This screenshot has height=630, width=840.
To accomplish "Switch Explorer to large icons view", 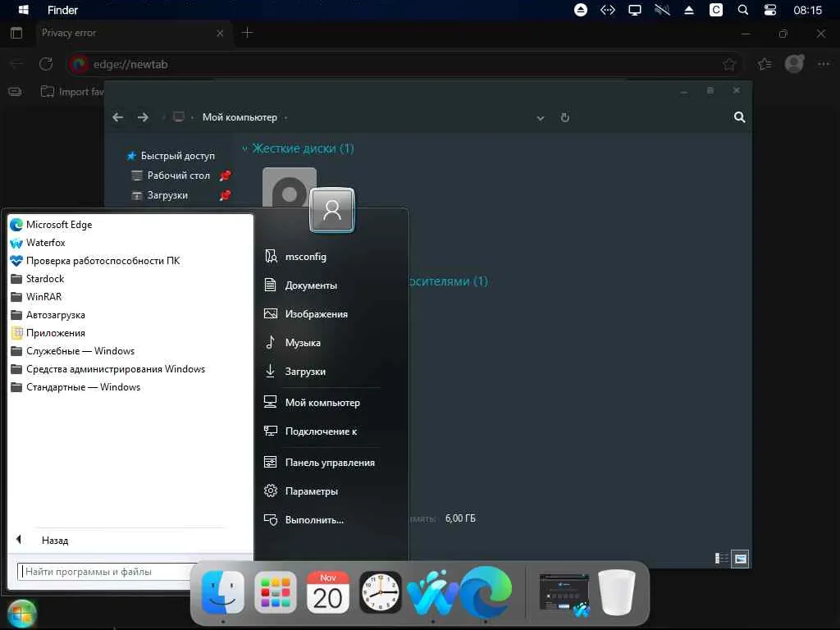I will (740, 559).
